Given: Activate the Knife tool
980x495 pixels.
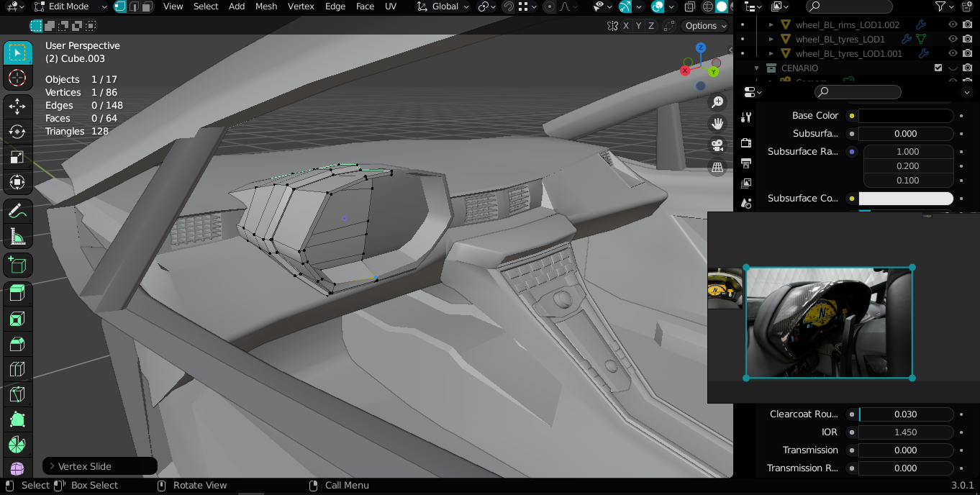Looking at the screenshot, I should [18, 394].
